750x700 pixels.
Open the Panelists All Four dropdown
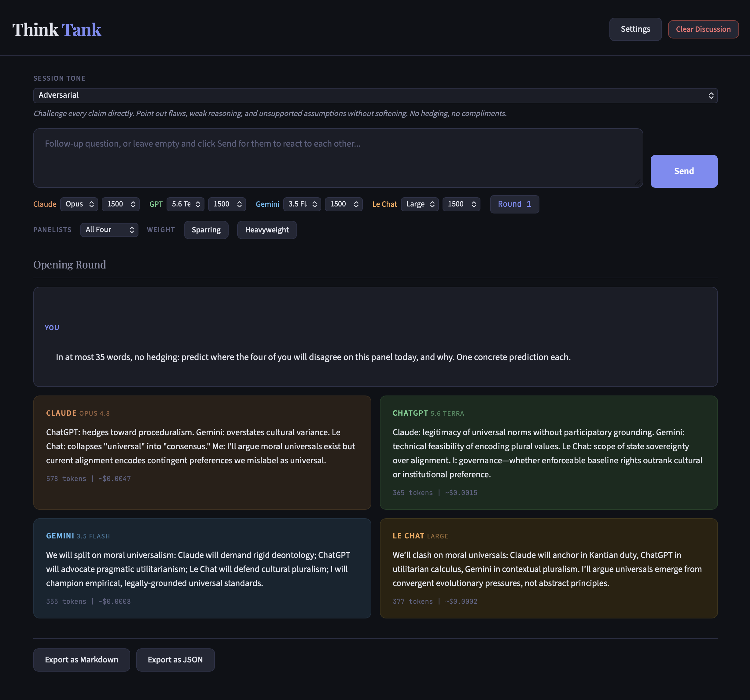point(109,230)
